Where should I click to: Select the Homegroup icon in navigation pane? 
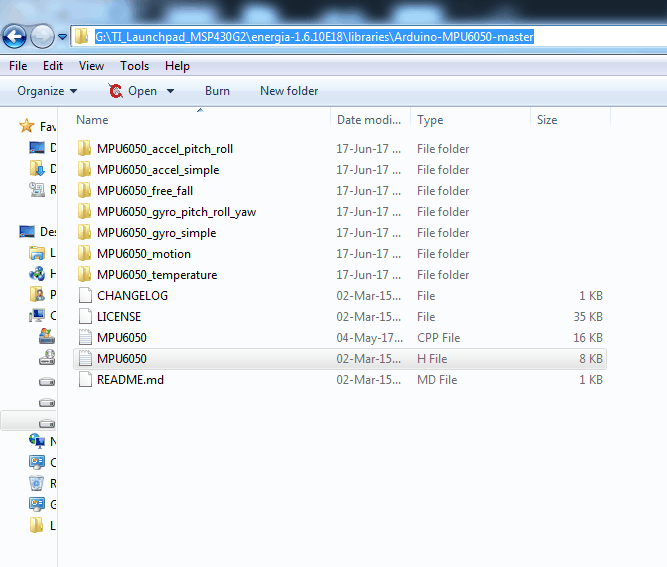click(37, 274)
